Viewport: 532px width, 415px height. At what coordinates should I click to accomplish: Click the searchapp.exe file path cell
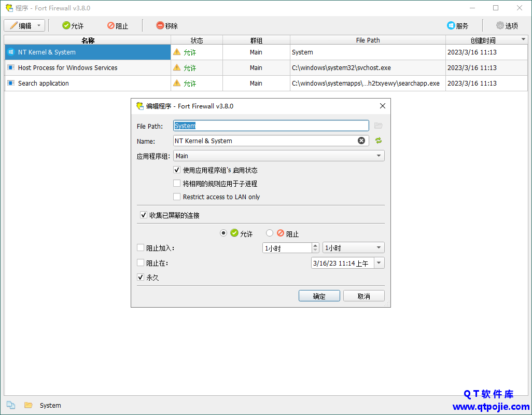point(368,84)
